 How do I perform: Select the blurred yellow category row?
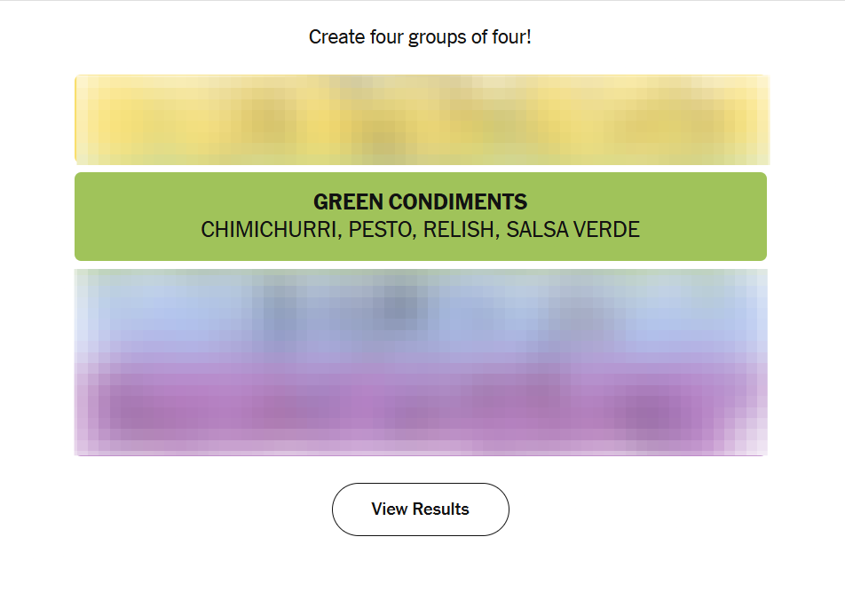tap(420, 120)
